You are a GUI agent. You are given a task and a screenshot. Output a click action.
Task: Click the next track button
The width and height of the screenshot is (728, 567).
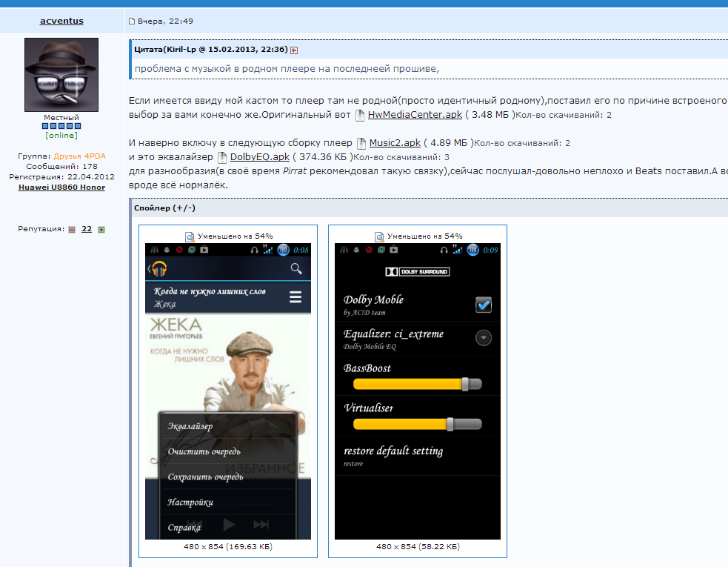point(261,524)
